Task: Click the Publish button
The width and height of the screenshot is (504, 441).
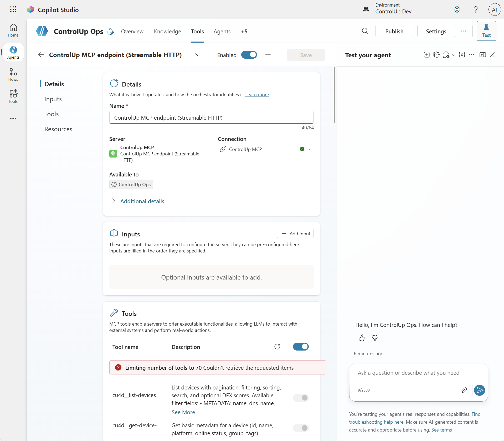Action: (394, 31)
